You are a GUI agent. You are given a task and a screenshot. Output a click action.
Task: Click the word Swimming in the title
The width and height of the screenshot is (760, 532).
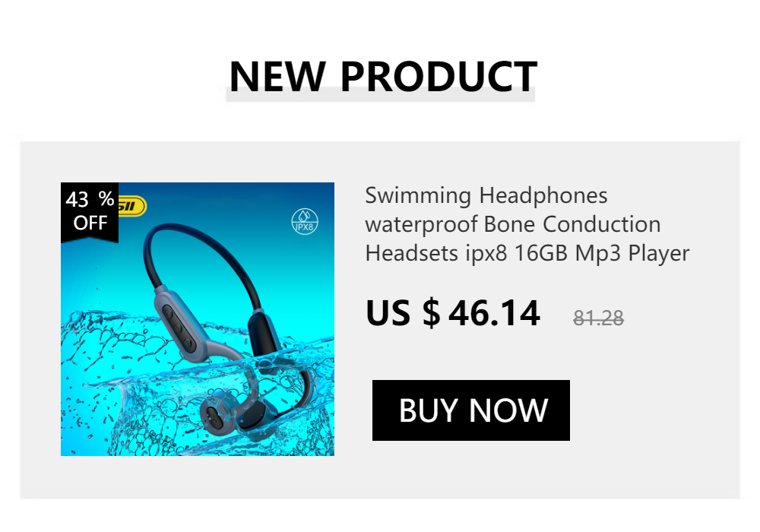(x=418, y=196)
